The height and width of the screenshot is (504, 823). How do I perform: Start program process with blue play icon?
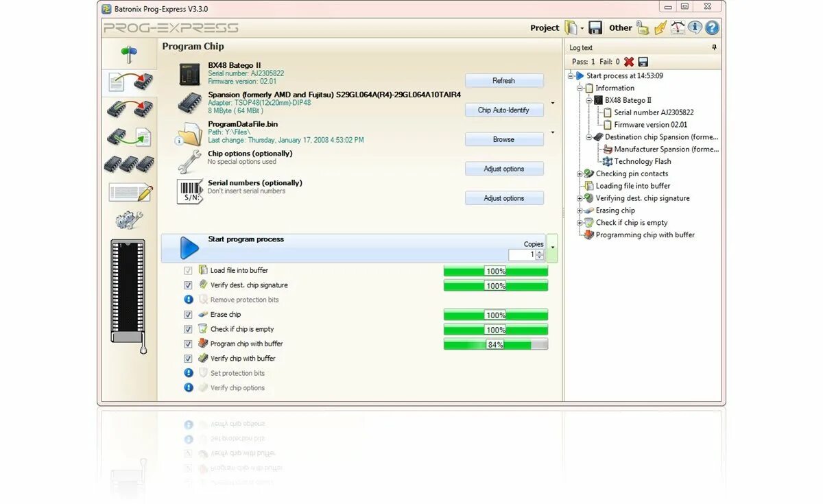tap(189, 248)
